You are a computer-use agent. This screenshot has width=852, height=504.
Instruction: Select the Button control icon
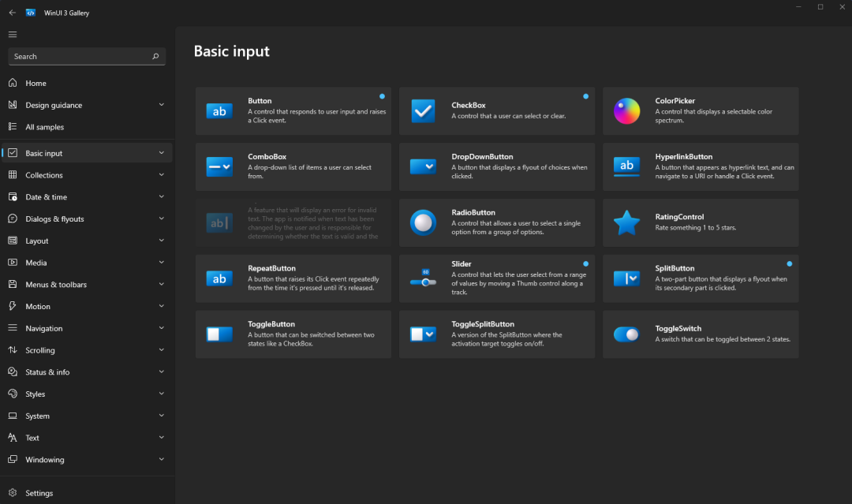pyautogui.click(x=219, y=111)
